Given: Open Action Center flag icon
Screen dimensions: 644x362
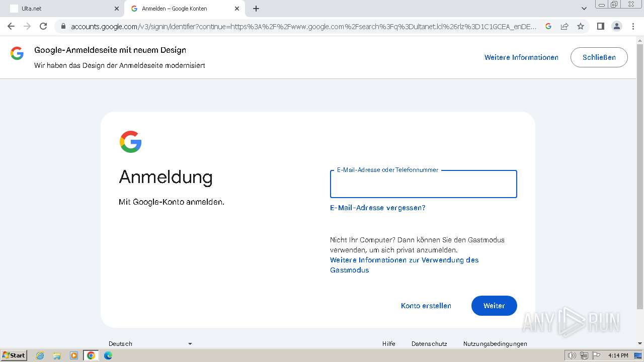Looking at the screenshot, I should click(x=596, y=355).
